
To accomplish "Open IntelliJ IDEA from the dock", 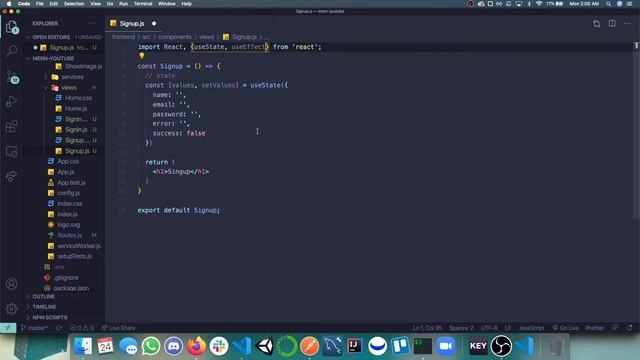I will click(x=354, y=346).
